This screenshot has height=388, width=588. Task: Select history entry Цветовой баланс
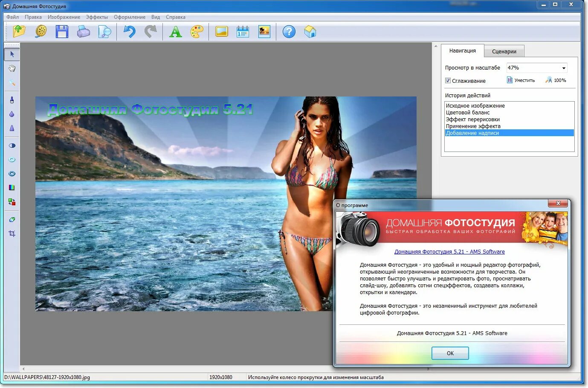click(x=509, y=112)
